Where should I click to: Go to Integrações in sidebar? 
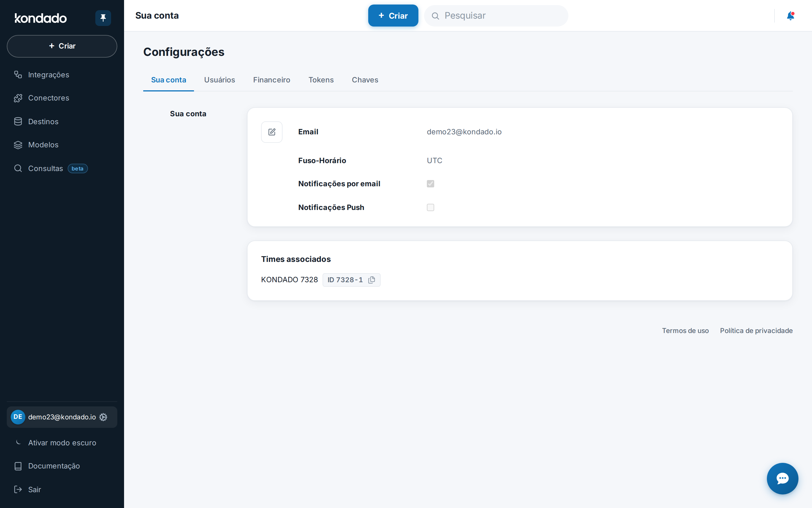tap(62, 75)
